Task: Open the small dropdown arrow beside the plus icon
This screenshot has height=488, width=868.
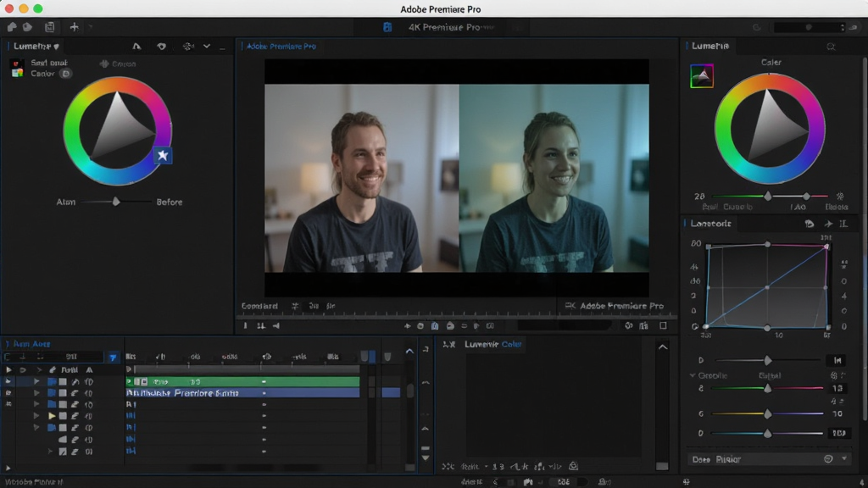Action: pos(90,26)
